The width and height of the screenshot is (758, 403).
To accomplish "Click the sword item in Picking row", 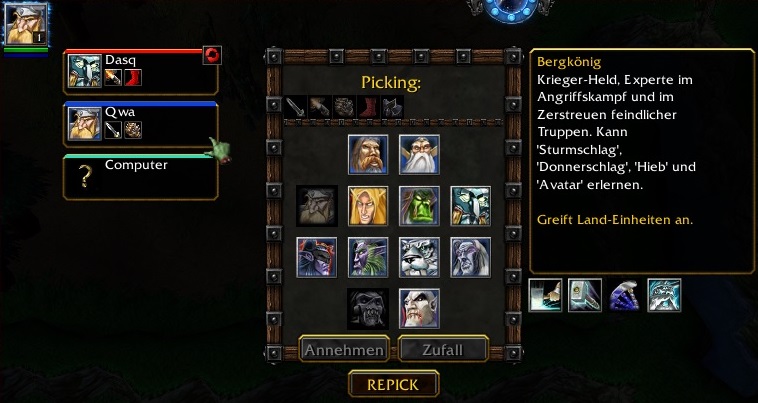I will 295,107.
